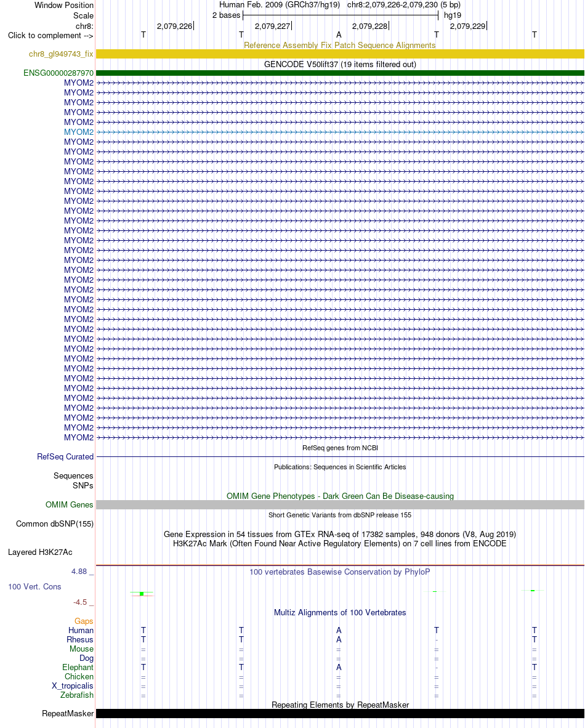Open the 'GENCODE V50lift37' track title
This screenshot has width=585, height=728.
pos(340,65)
